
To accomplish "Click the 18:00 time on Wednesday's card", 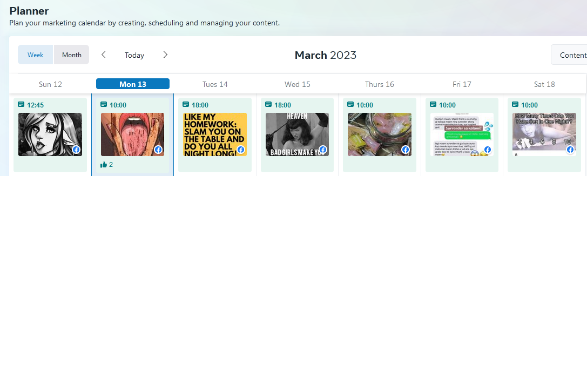I will pyautogui.click(x=282, y=105).
